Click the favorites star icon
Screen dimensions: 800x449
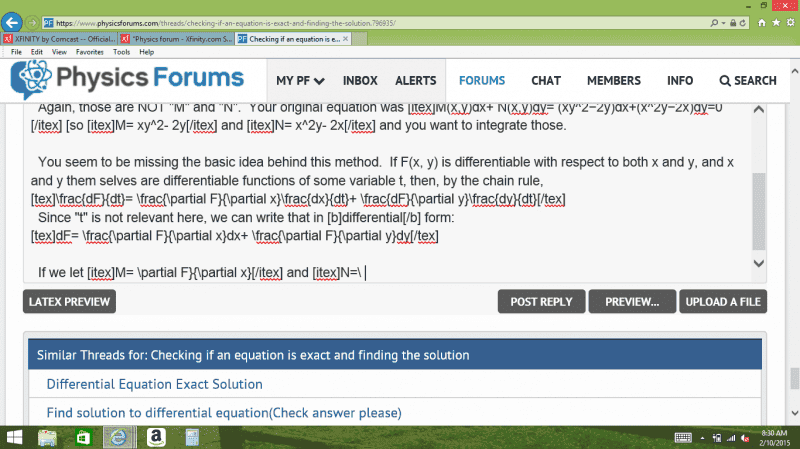pyautogui.click(x=777, y=21)
